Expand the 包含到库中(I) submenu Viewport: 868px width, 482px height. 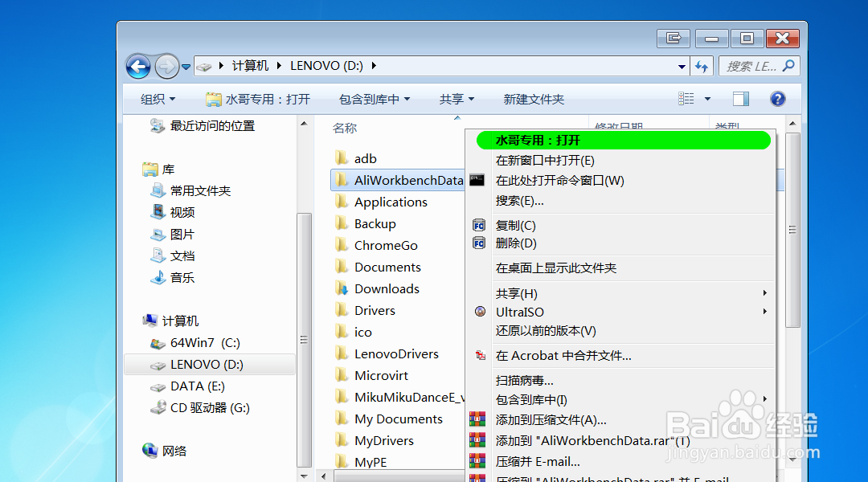click(620, 399)
